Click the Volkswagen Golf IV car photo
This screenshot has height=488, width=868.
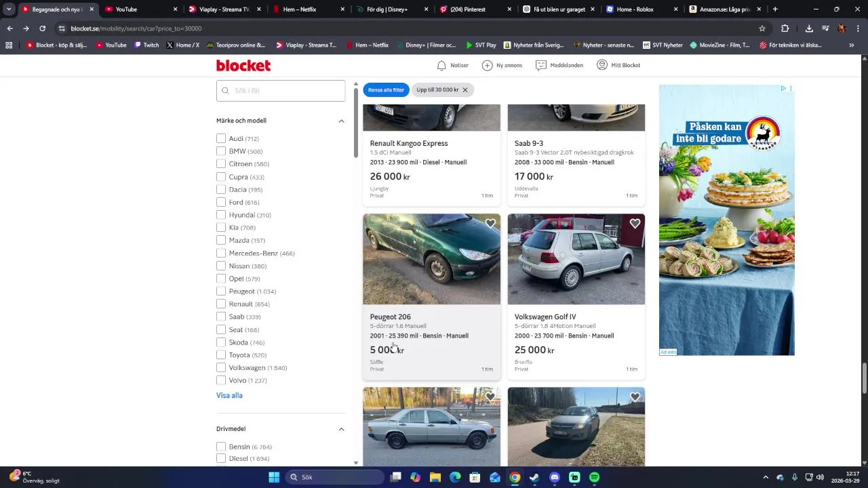(x=576, y=260)
